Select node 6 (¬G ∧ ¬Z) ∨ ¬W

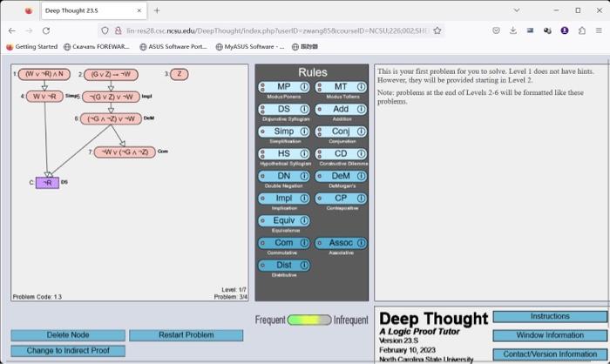click(x=111, y=119)
